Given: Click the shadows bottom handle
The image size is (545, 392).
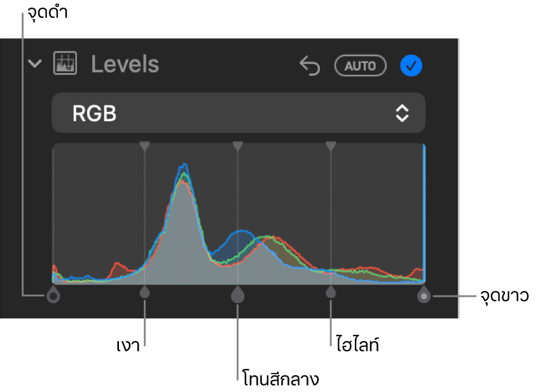Looking at the screenshot, I should coord(144,292).
